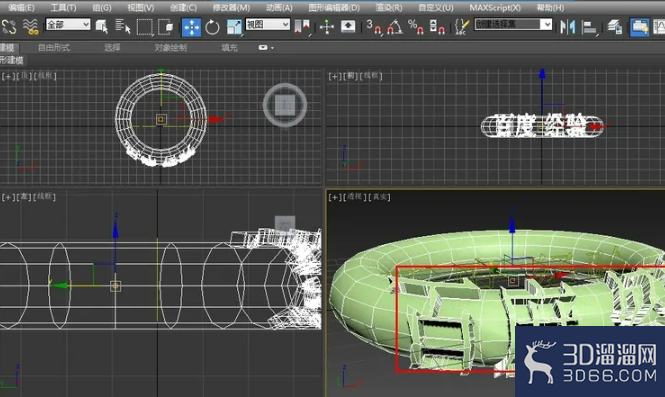The width and height of the screenshot is (665, 397).
Task: Click the ribbon minimize toggle button
Action: (263, 48)
